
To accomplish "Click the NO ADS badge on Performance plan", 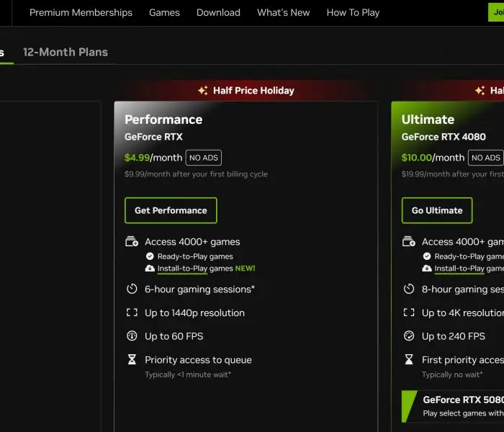I will coord(204,158).
